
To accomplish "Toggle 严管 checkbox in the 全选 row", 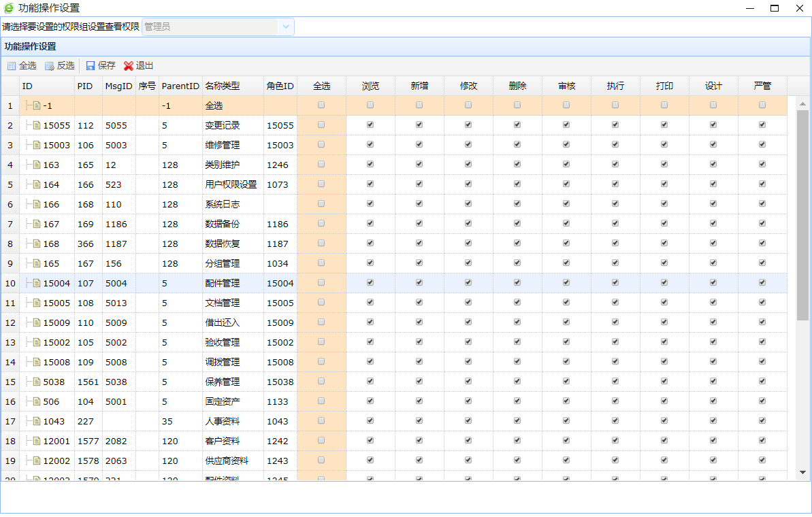I will (x=762, y=105).
